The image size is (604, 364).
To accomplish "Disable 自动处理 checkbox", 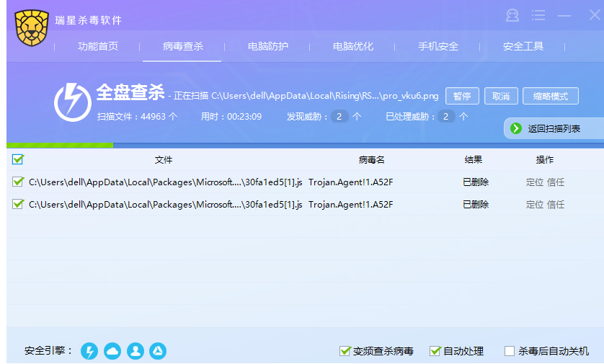I will click(435, 351).
